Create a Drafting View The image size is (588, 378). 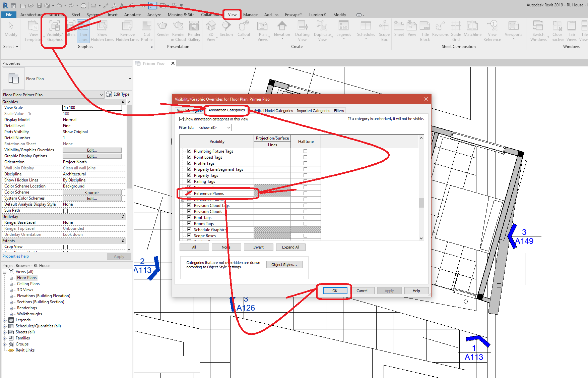(302, 31)
